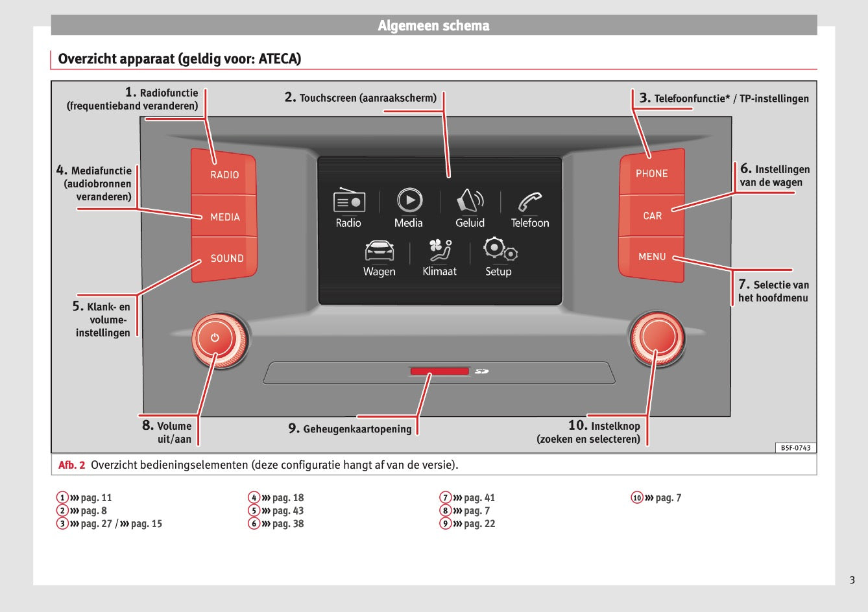Viewport: 868px width, 612px height.
Task: Tap the Radio icon on touchscreen
Action: point(348,201)
